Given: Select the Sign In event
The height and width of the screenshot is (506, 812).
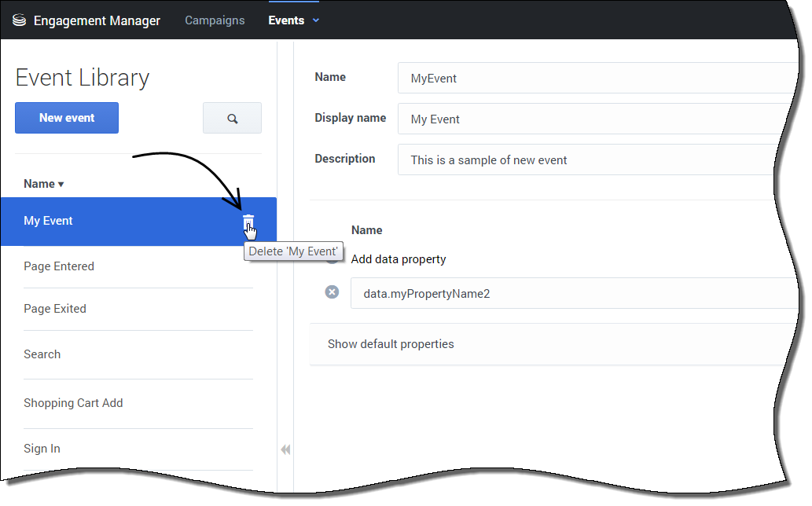Looking at the screenshot, I should (42, 449).
